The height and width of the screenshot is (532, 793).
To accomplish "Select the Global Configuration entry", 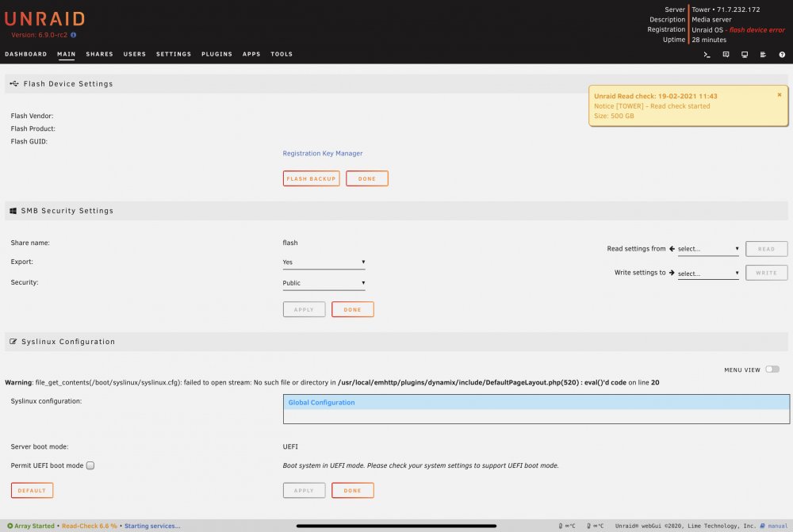I will tap(536, 403).
